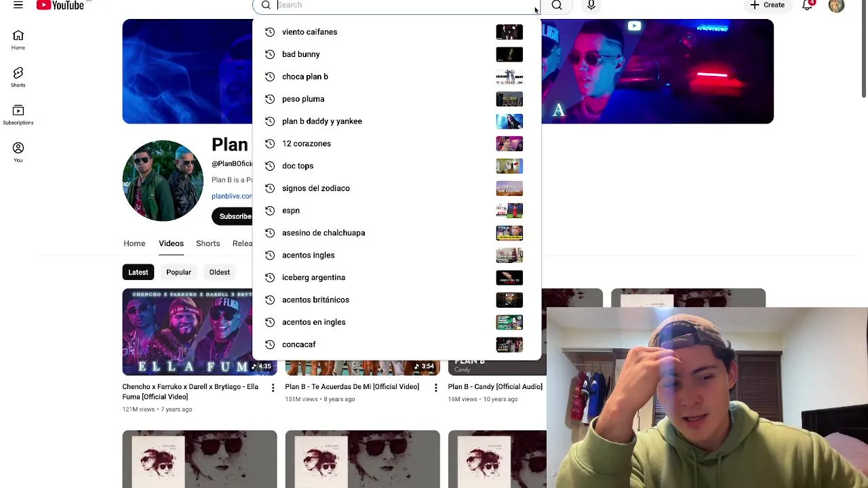Viewport: 868px width, 488px height.
Task: Select the "acentos británicos" suggestion
Action: point(397,300)
